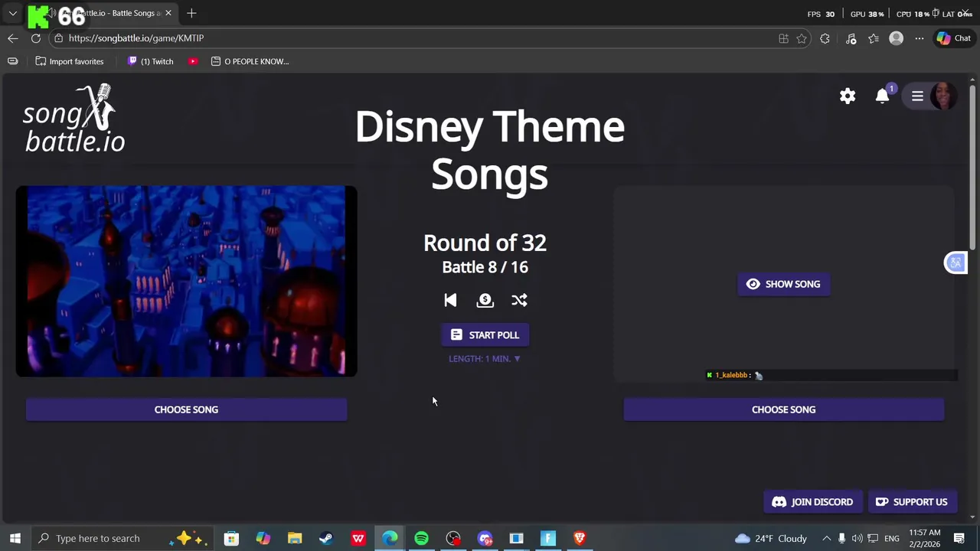
Task: Open the favorites list icon
Action: click(874, 38)
